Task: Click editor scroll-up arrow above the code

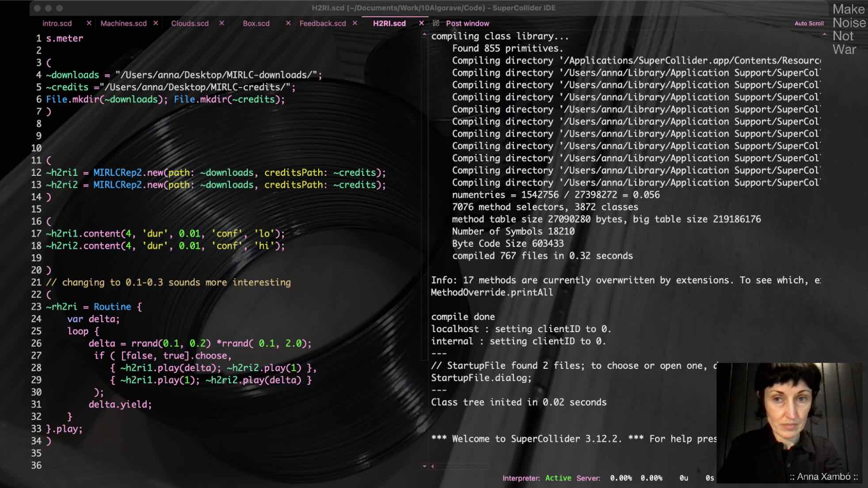Action: point(424,34)
